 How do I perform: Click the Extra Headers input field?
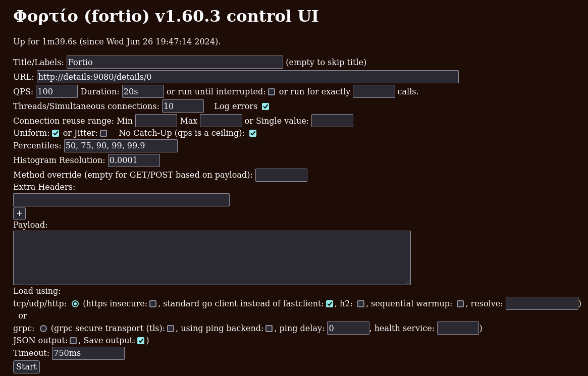click(x=121, y=200)
